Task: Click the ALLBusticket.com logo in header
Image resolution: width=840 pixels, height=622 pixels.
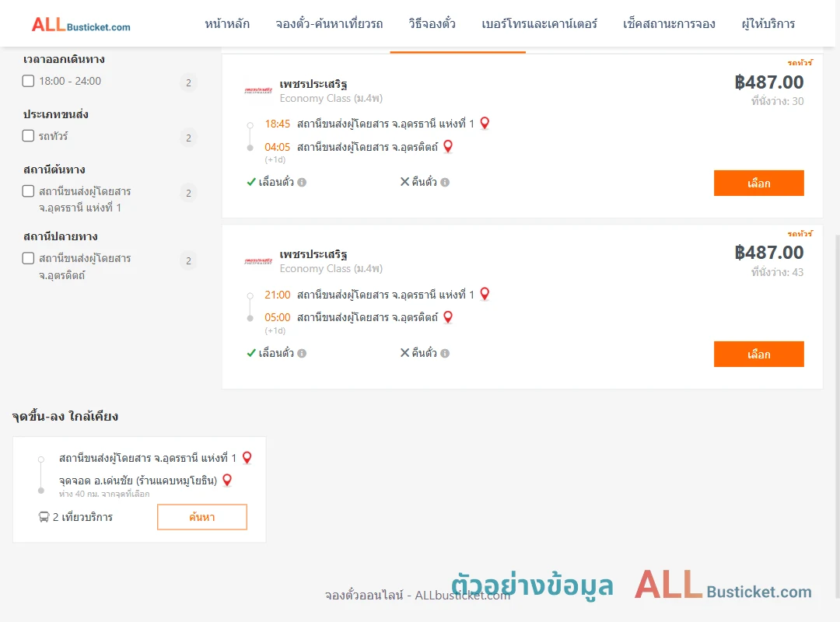Action: point(81,24)
